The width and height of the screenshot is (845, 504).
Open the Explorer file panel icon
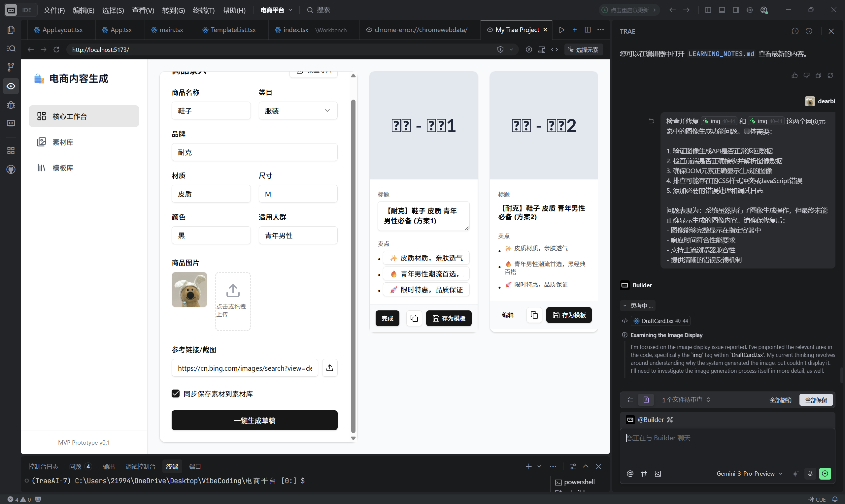[x=11, y=30]
